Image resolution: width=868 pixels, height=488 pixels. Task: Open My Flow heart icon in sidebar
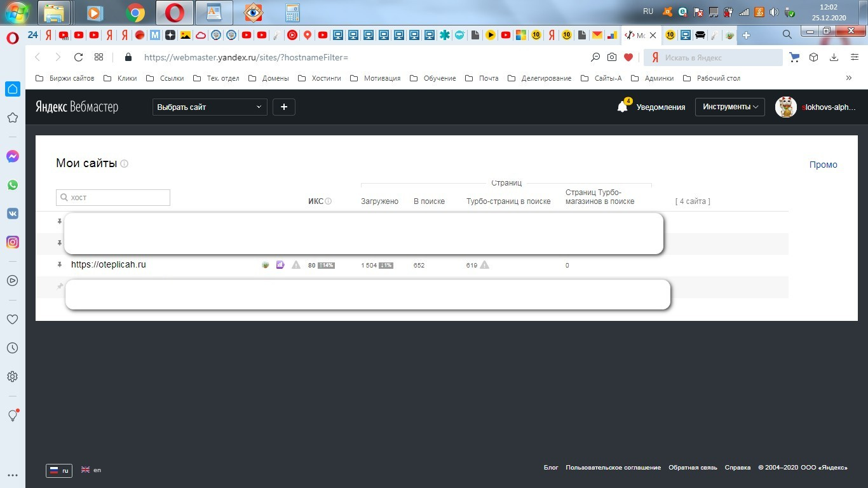point(12,319)
